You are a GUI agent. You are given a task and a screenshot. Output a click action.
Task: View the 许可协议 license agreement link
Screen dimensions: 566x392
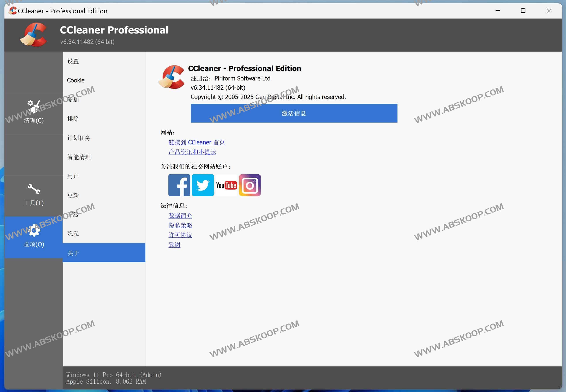180,235
